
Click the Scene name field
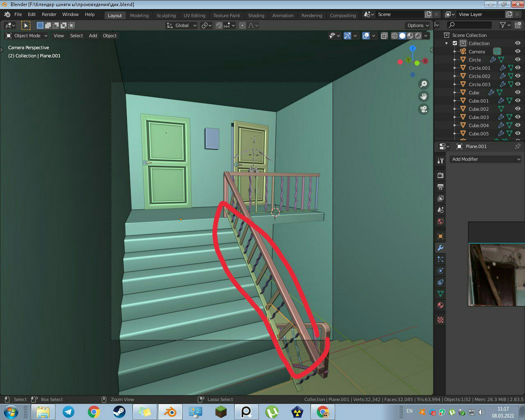click(x=400, y=14)
